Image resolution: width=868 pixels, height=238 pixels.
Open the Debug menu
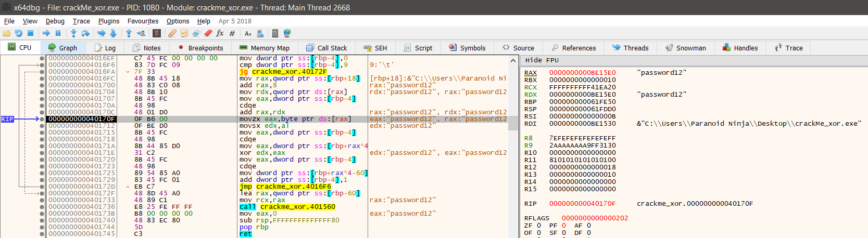55,21
